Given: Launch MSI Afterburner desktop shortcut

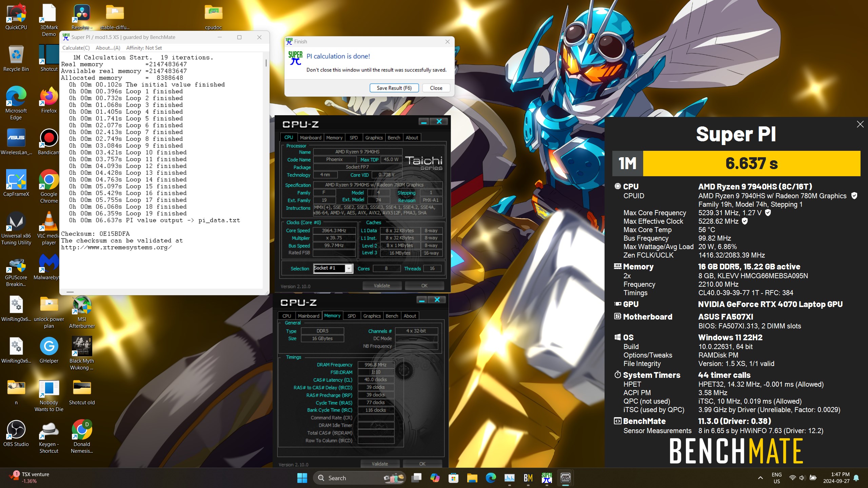Looking at the screenshot, I should (x=82, y=312).
